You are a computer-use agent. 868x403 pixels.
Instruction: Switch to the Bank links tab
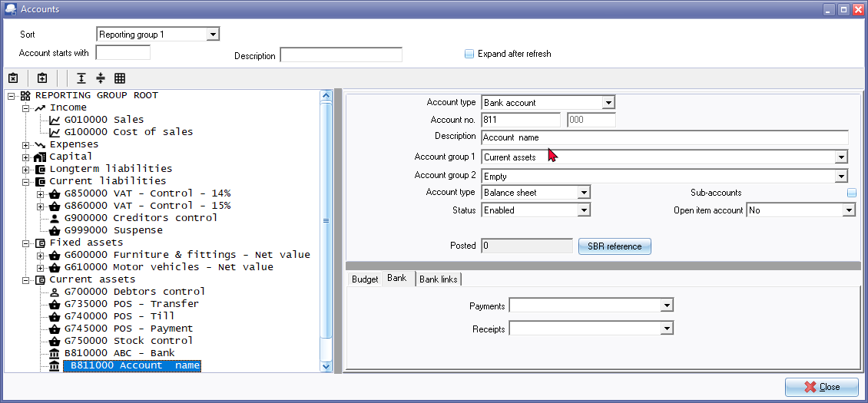(x=439, y=279)
